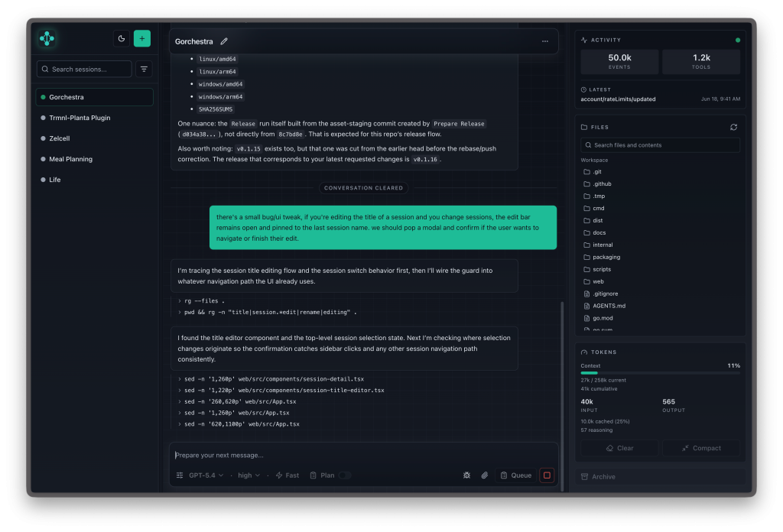Viewport: 783px width, 532px height.
Task: Edit the Gorchestra title with the pencil icon
Action: [224, 41]
